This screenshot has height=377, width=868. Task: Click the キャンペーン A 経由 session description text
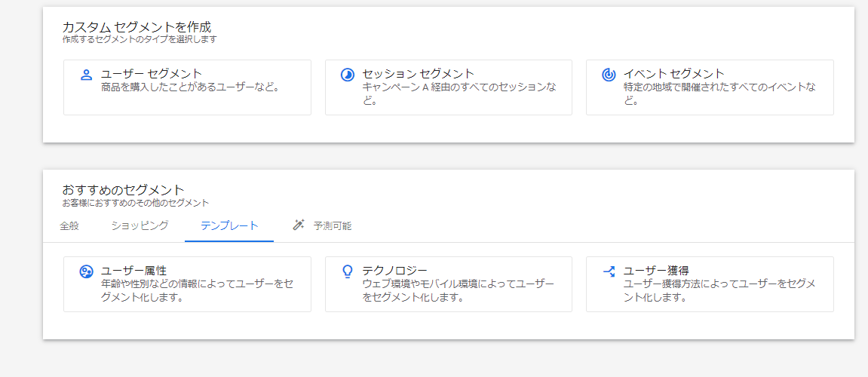tap(459, 94)
